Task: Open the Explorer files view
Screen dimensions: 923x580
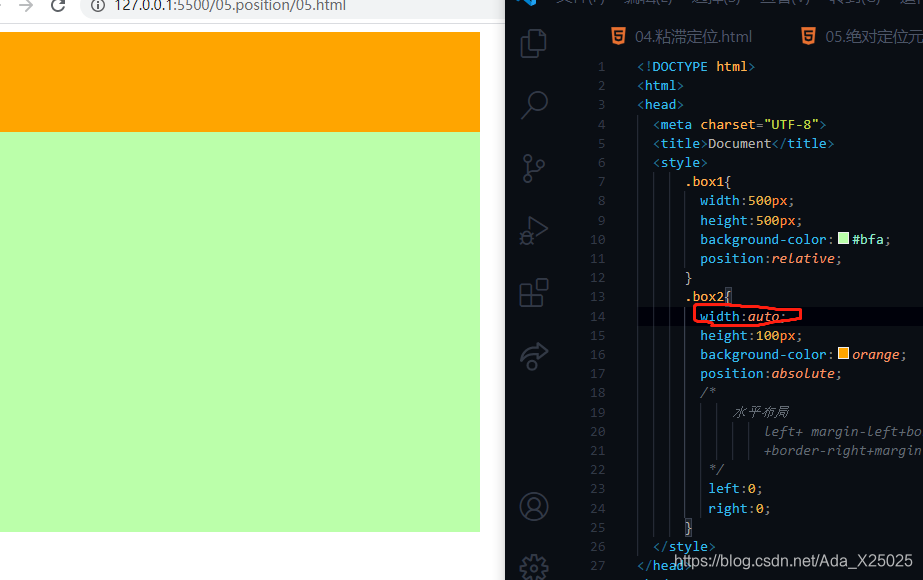Action: [x=533, y=44]
